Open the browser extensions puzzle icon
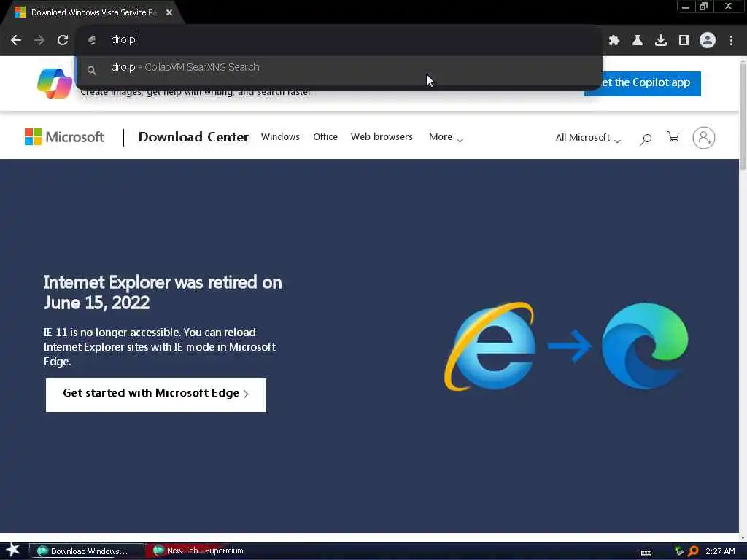This screenshot has height=560, width=747. pos(614,40)
